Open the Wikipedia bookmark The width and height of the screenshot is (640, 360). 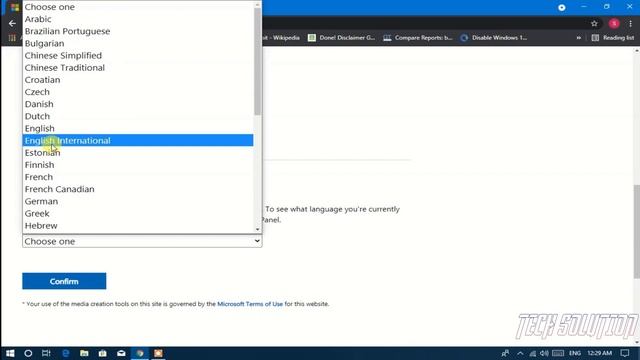coord(281,38)
